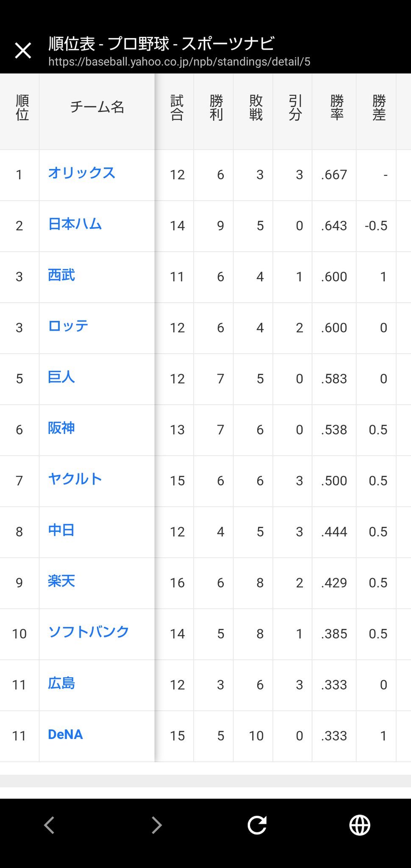Viewport: 411px width, 868px height.
Task: Reload the page with refresh icon
Action: [x=257, y=825]
